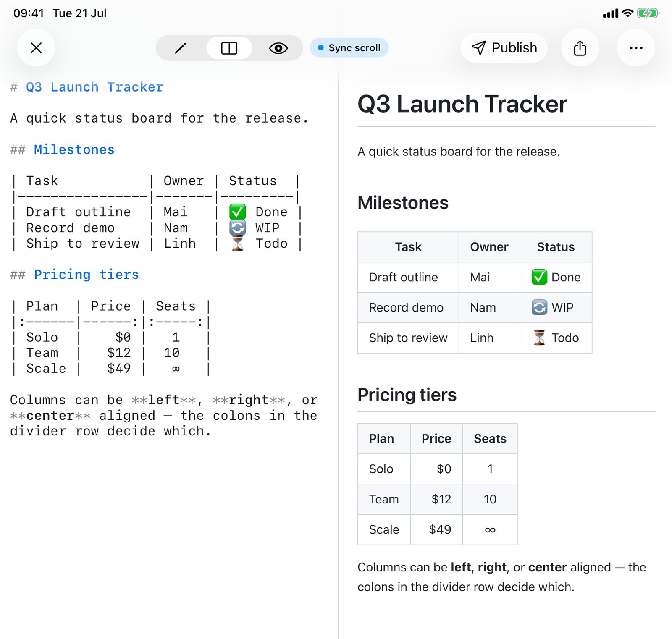The image size is (672, 639).
Task: Click the WIP refresh icon in preview table
Action: tap(539, 307)
